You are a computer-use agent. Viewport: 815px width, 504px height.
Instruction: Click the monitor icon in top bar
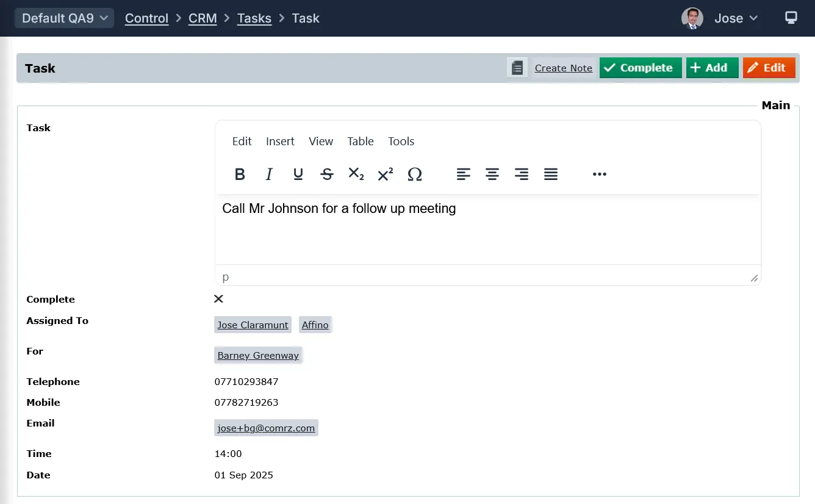click(791, 18)
